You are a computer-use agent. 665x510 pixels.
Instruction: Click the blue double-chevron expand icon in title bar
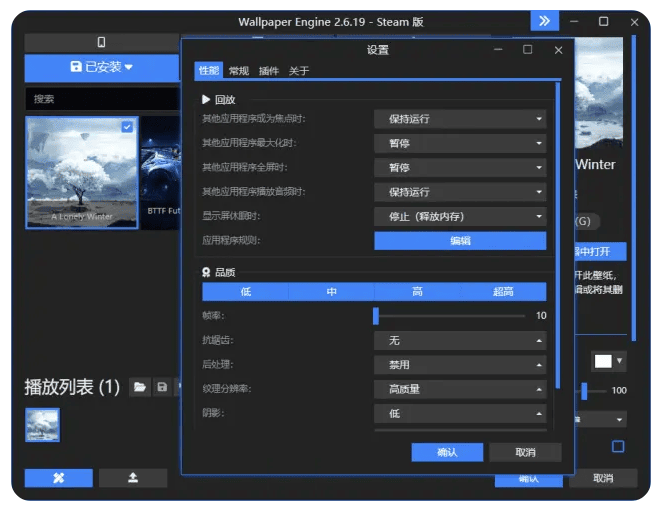click(544, 21)
